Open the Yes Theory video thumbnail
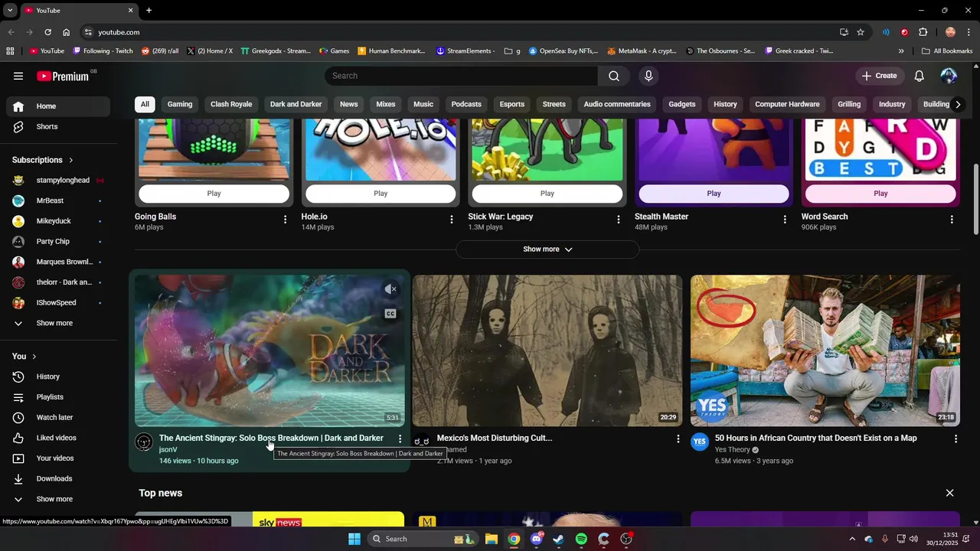980x551 pixels. [x=825, y=350]
